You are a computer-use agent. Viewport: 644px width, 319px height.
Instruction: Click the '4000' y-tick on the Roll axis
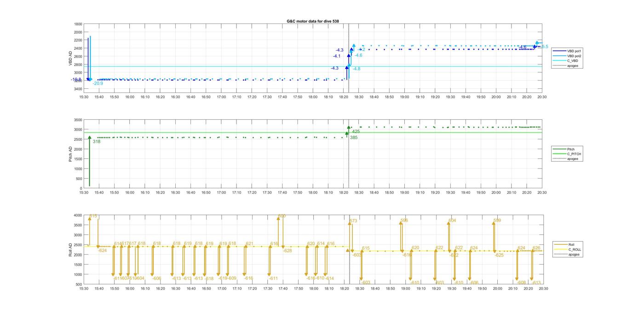click(x=78, y=215)
